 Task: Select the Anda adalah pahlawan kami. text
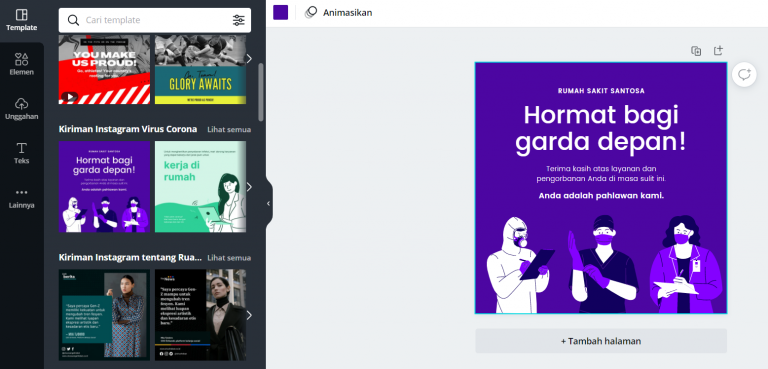(x=601, y=196)
